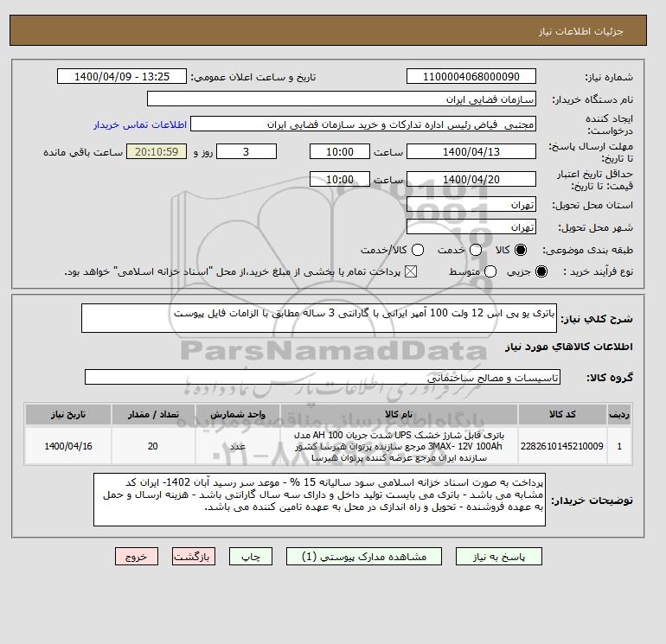This screenshot has height=644, width=666.
Task: Click the remaining time 20:10:59 field
Action: pyautogui.click(x=157, y=151)
